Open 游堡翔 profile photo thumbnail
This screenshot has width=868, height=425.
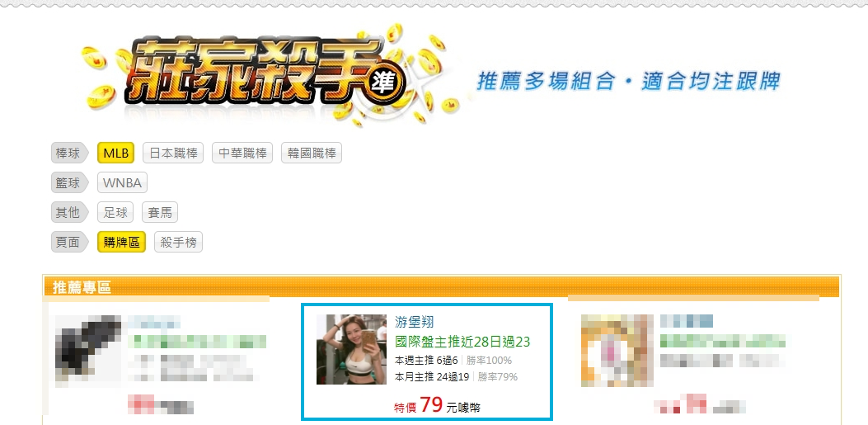click(351, 349)
